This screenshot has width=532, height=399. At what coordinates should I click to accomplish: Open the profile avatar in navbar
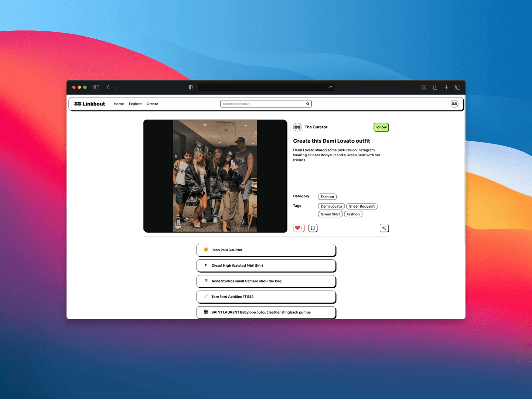click(454, 104)
